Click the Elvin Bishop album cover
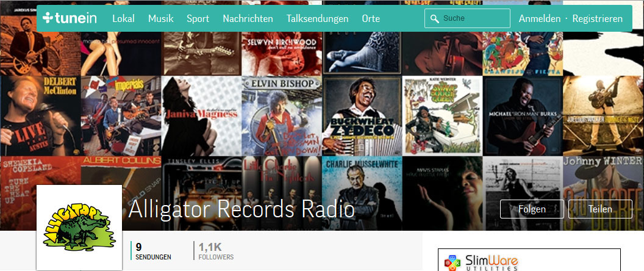 (282, 116)
